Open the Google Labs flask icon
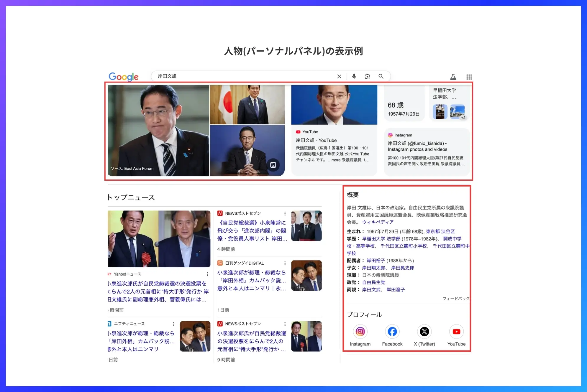Viewport: 587px width, 392px height. (453, 77)
